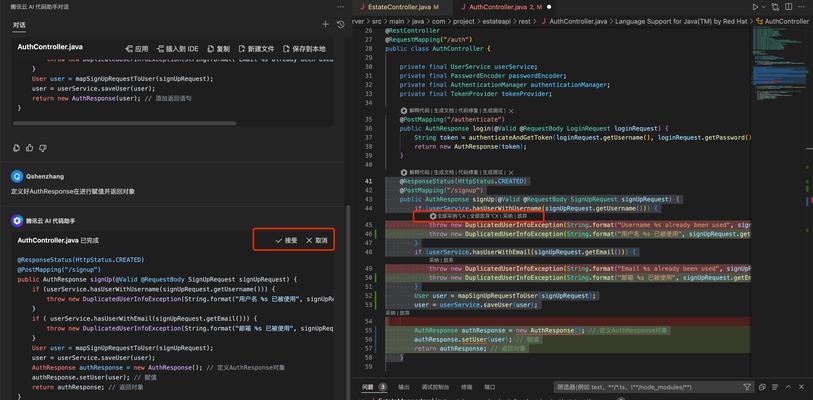Click 采纳 above line 54
The image size is (813, 400).
pos(390,313)
